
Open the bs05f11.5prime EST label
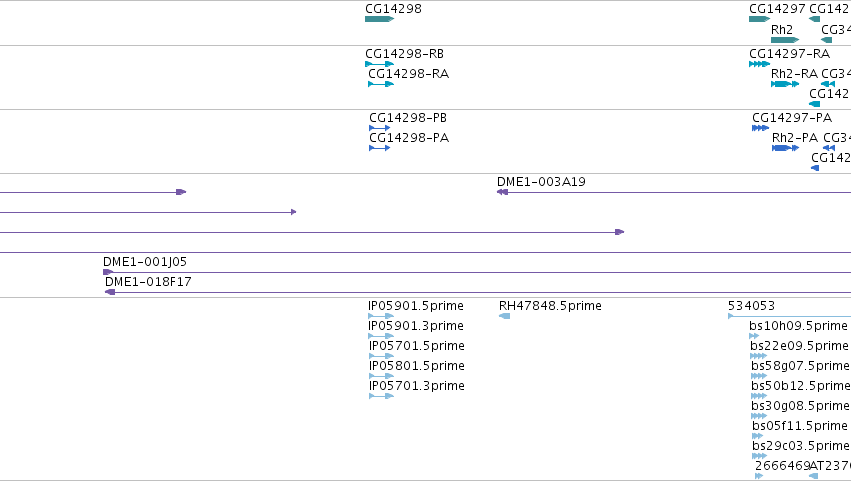(799, 426)
